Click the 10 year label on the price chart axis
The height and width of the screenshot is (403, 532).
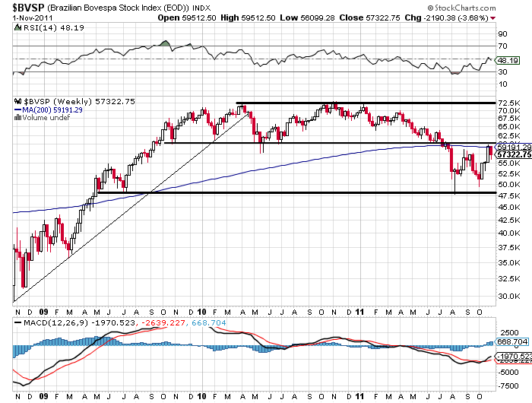tap(201, 312)
